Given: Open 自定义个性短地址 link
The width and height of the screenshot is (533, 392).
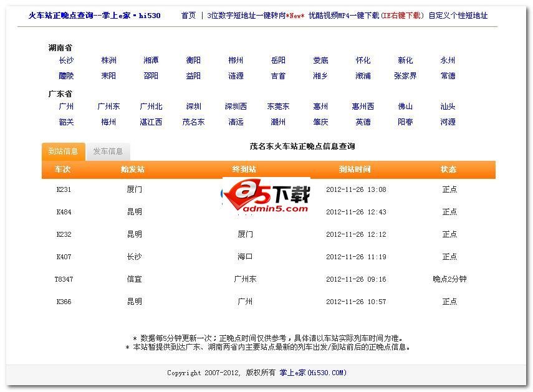Looking at the screenshot, I should tap(458, 16).
